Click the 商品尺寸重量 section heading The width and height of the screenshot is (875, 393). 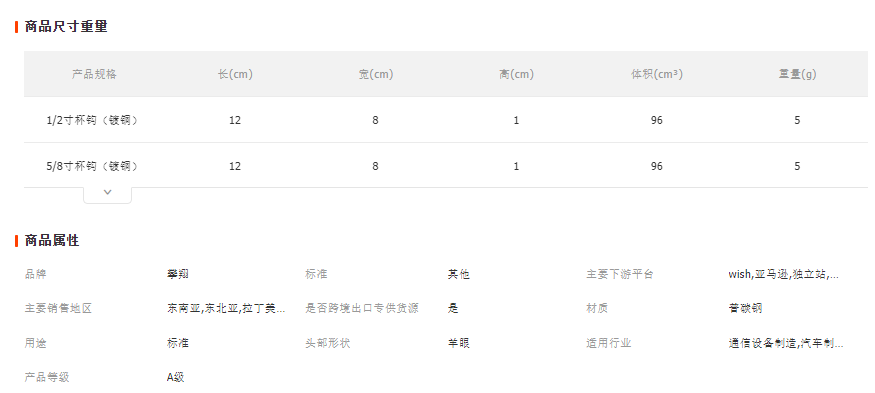click(66, 26)
